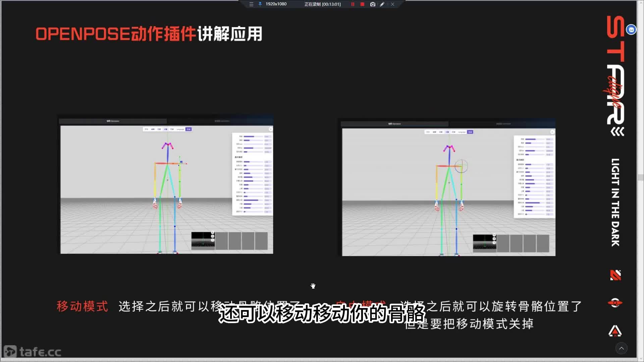Click the right-side vertical scrollbar handle
The width and height of the screenshot is (644, 362).
(x=640, y=177)
